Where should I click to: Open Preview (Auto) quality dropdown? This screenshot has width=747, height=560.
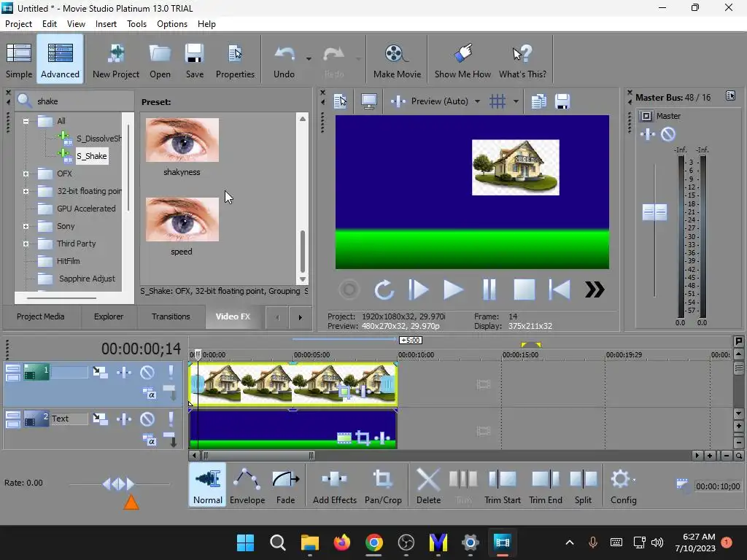click(477, 101)
